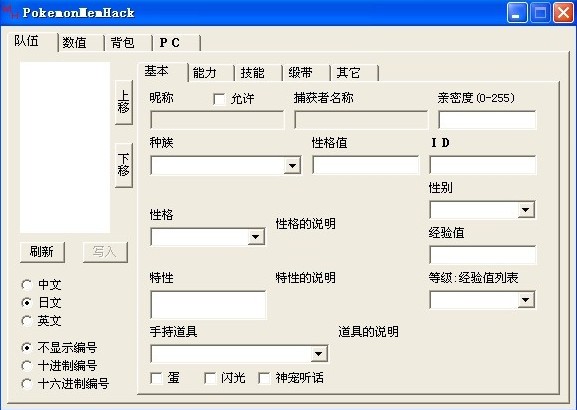Select the 中文 language radio button
The image size is (577, 410).
(x=26, y=284)
